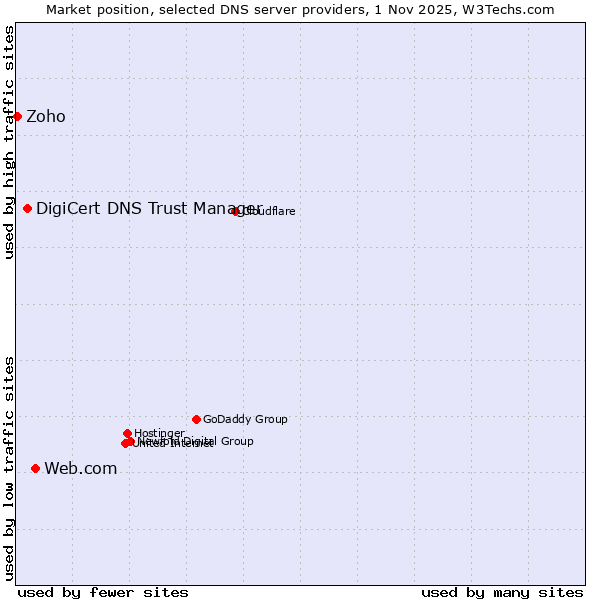The image size is (600, 600).
Task: Click the GoDaddy Group label text
Action: (245, 420)
